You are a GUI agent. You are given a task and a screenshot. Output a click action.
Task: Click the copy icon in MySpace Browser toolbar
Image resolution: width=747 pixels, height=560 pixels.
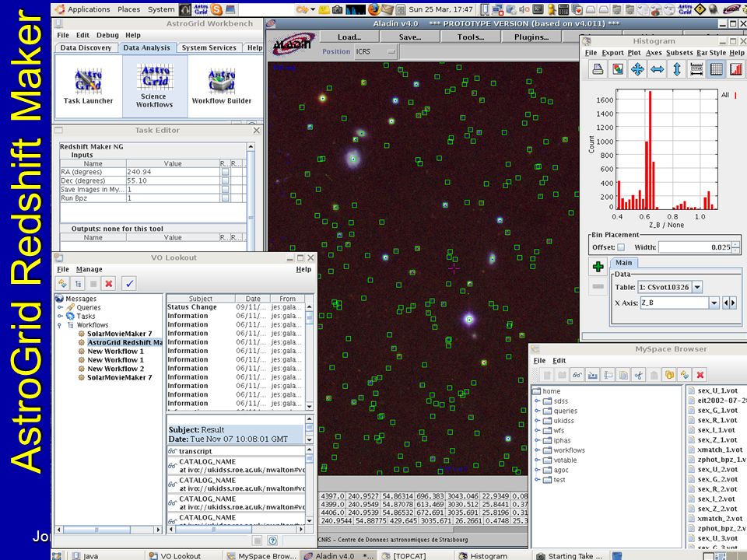(x=623, y=375)
